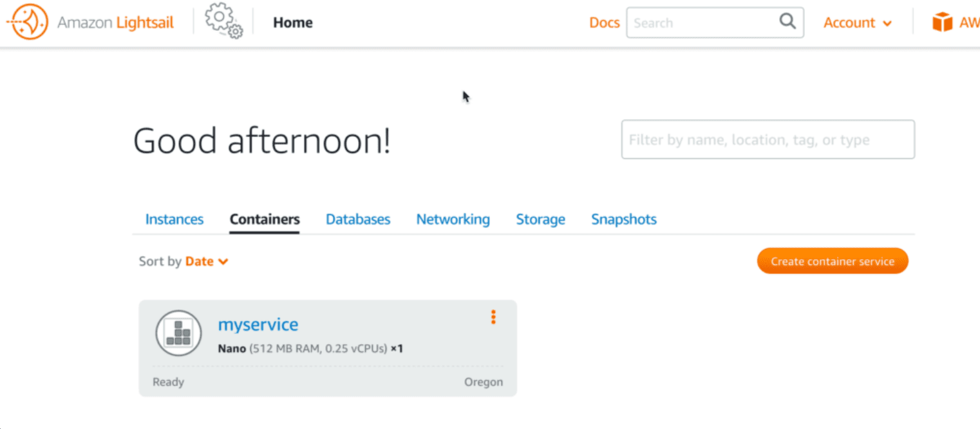Open myservice three-dot actions menu
The width and height of the screenshot is (980, 429).
point(493,317)
